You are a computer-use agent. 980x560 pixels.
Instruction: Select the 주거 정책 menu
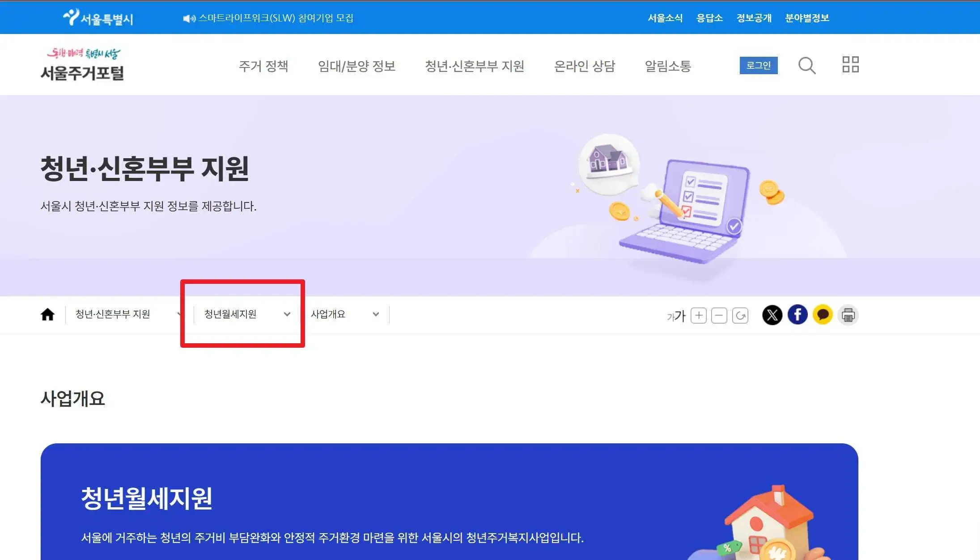264,66
